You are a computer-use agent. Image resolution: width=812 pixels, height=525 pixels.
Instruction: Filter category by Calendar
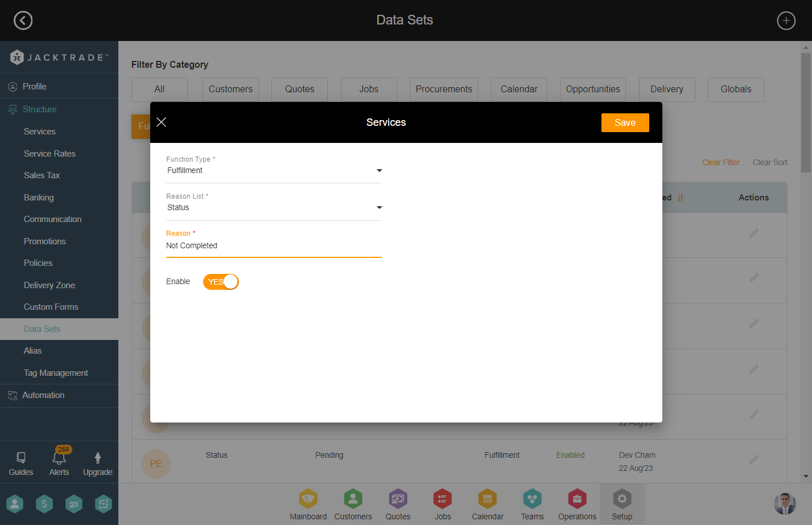coord(519,89)
